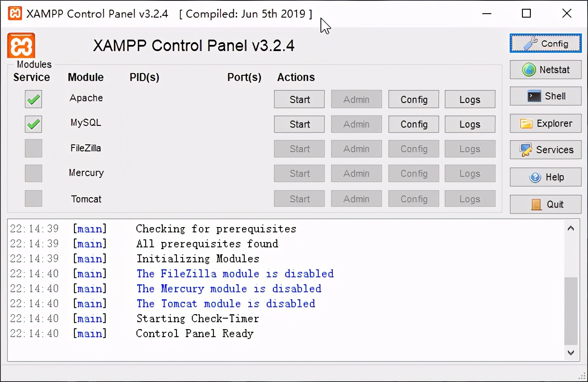Click the FileZilla Config button
Screen dimensions: 588x382
(x=414, y=149)
